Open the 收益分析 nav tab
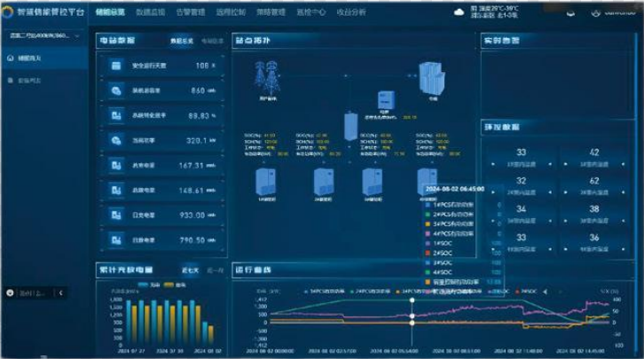The height and width of the screenshot is (359, 644). 351,12
